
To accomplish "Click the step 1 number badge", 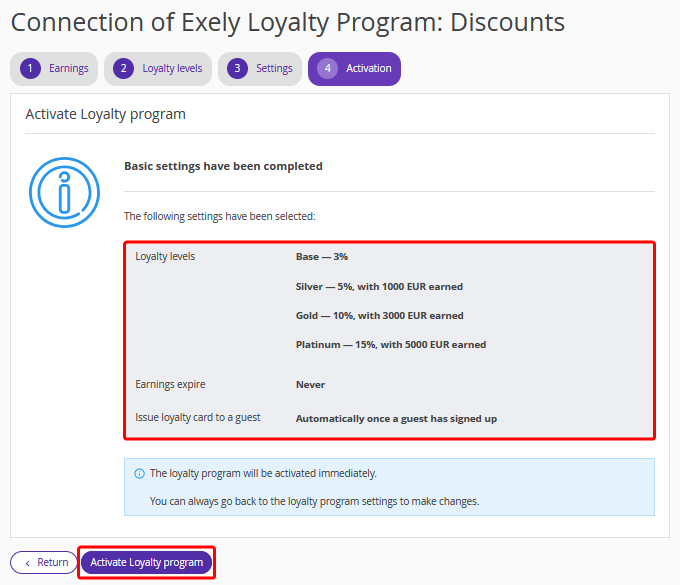I will (30, 69).
